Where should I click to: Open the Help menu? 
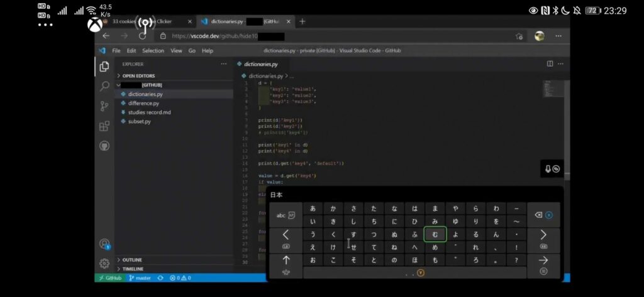[x=208, y=51]
